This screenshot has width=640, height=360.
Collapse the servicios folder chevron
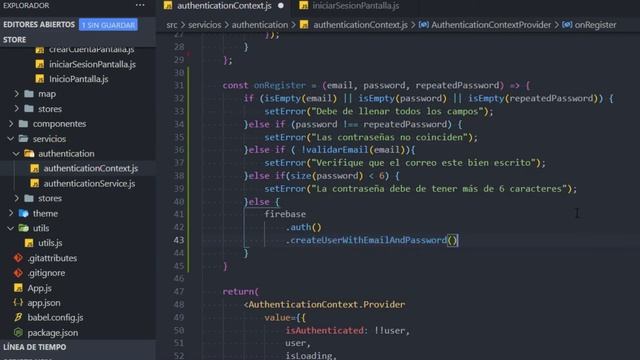pos(11,139)
